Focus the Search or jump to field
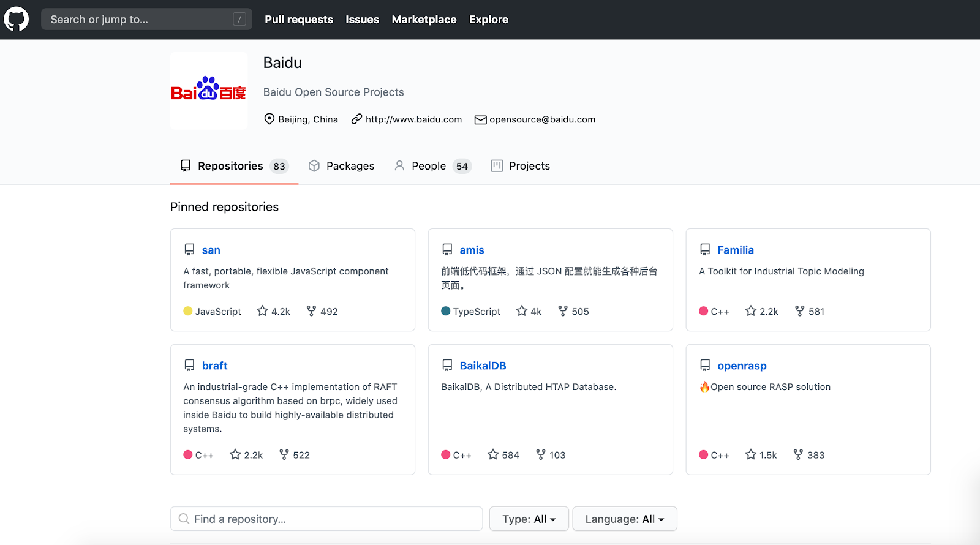The width and height of the screenshot is (980, 545). [x=147, y=20]
